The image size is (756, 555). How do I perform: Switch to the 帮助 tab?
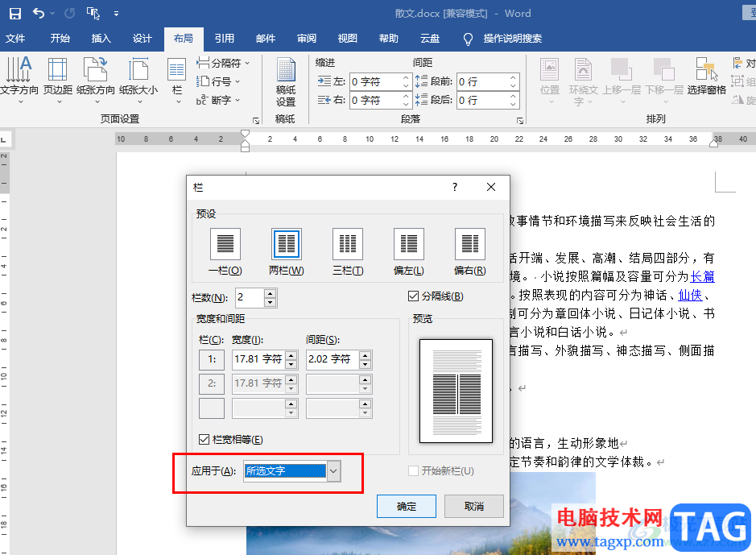(389, 39)
